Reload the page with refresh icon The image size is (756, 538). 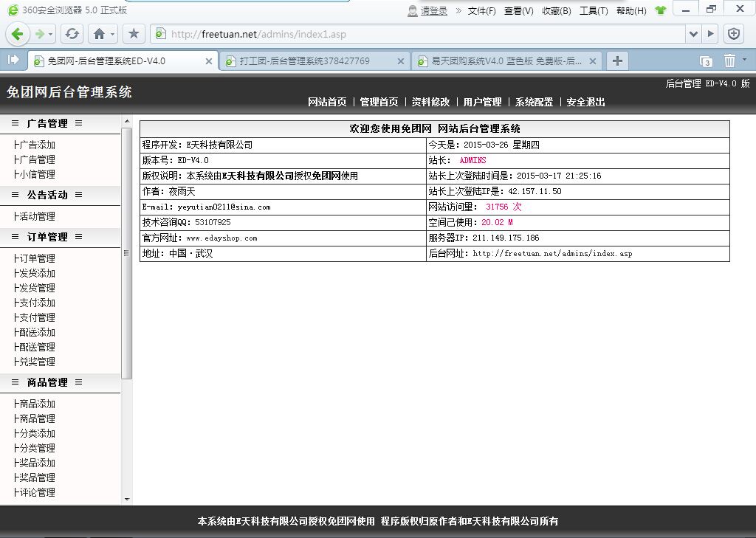(72, 34)
